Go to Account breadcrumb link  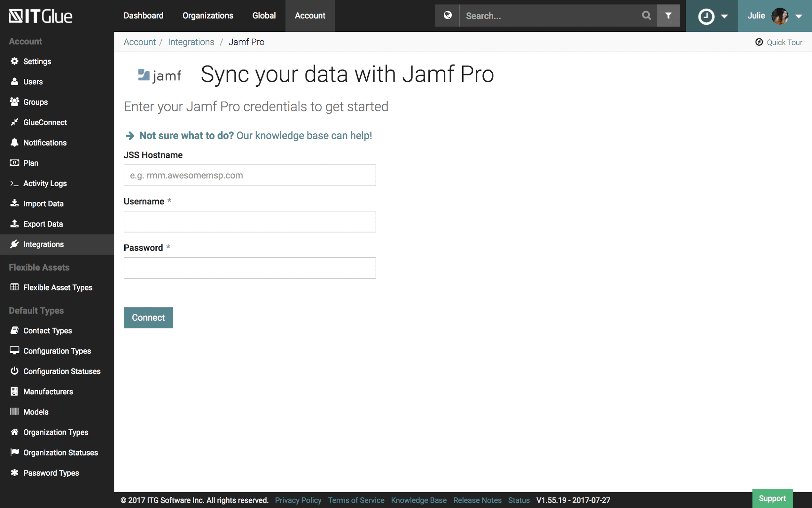(x=140, y=42)
